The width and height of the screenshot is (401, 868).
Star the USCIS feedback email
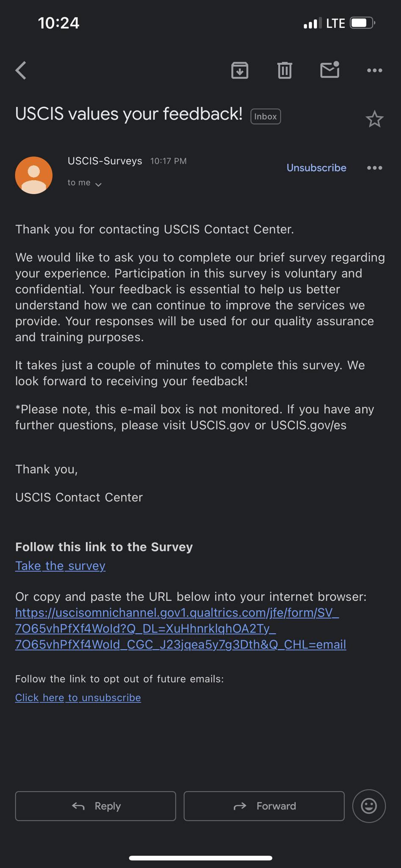tap(374, 119)
